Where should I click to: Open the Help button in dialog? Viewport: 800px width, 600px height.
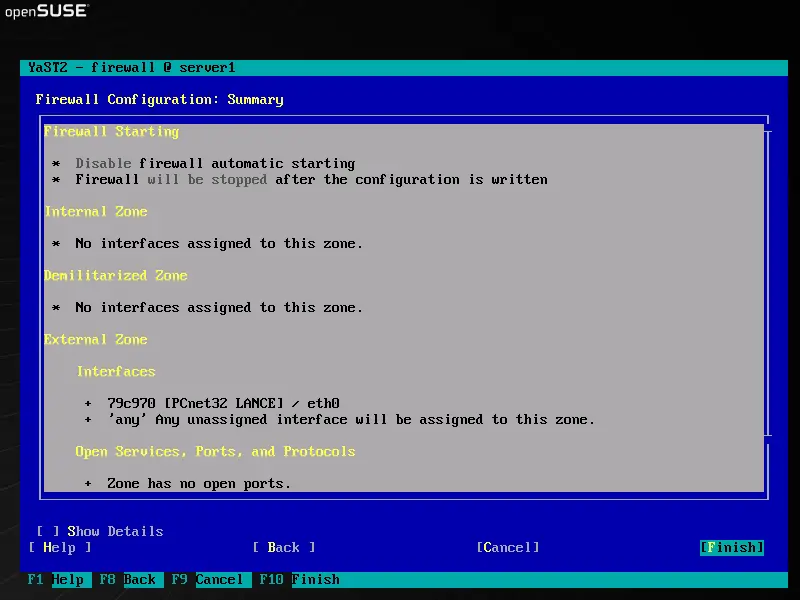coord(60,547)
